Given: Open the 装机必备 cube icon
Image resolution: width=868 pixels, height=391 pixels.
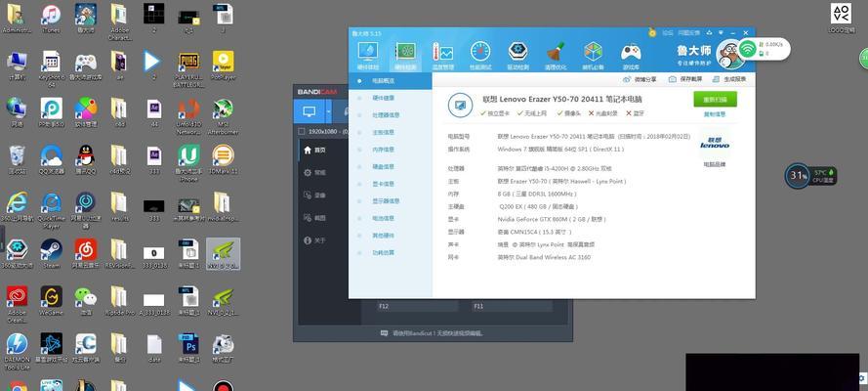Looking at the screenshot, I should [593, 55].
